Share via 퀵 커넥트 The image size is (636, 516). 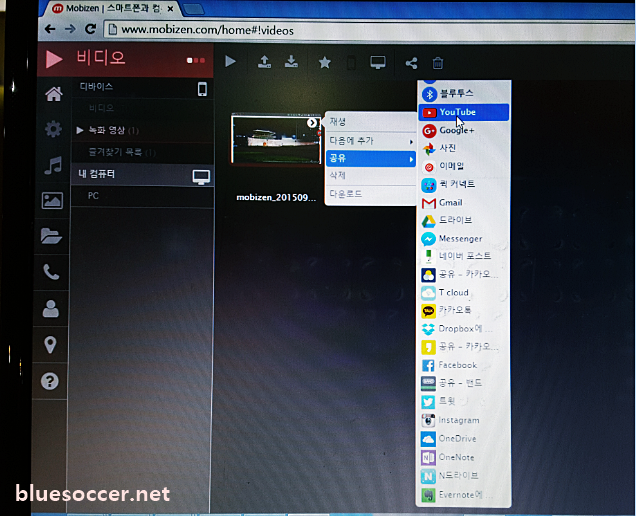click(464, 185)
